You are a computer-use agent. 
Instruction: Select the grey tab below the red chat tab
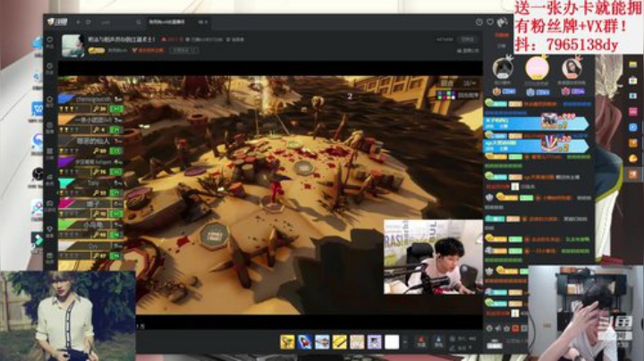tap(502, 46)
